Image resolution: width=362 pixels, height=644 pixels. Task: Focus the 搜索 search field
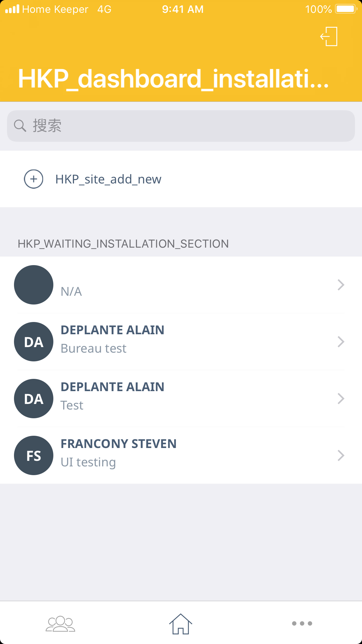[187, 126]
